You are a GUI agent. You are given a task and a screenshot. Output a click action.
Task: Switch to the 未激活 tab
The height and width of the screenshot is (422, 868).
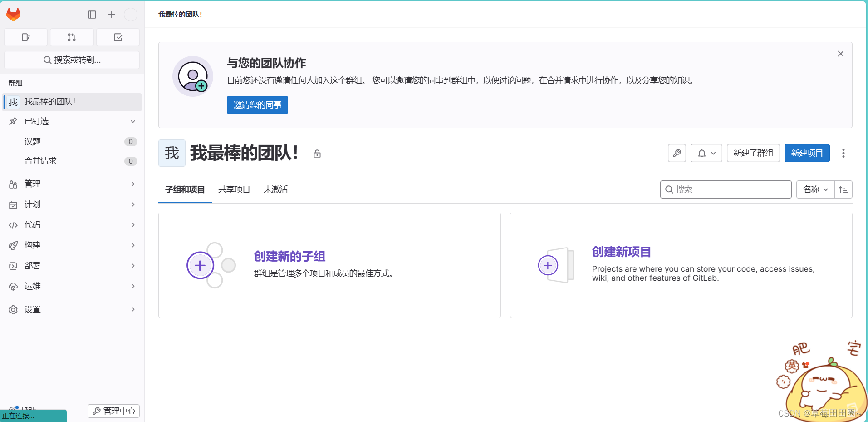tap(276, 189)
